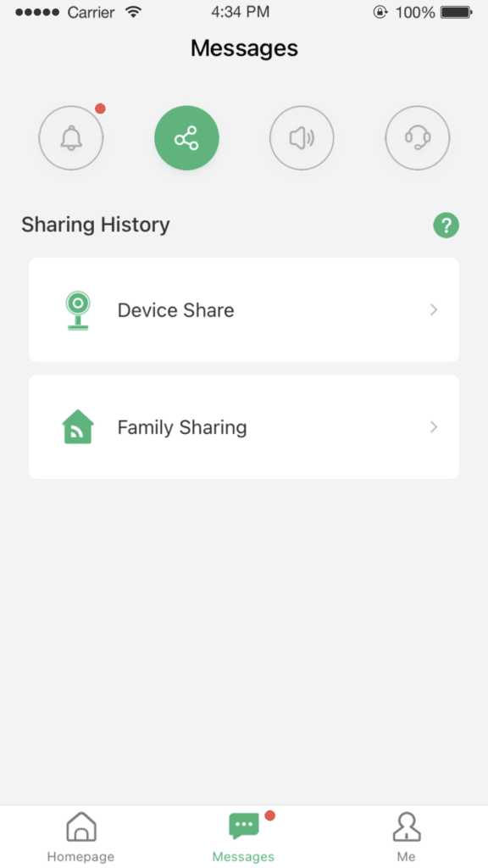Open the alarm notifications bell icon
Screen dimensions: 488x868
pos(71,138)
